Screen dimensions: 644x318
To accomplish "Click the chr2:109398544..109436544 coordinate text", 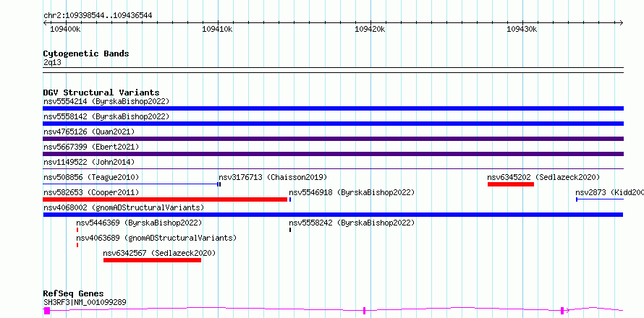I will (x=98, y=16).
